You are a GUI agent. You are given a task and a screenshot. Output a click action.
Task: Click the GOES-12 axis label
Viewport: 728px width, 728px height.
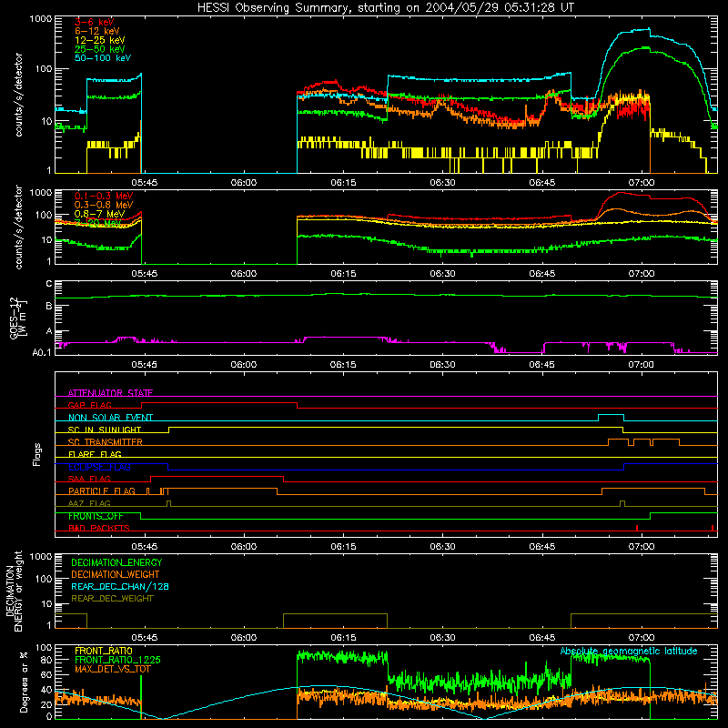click(16, 318)
